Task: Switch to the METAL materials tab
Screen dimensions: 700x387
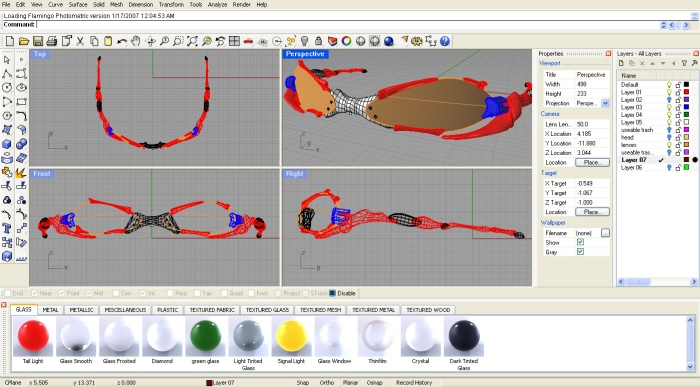Action: click(50, 310)
